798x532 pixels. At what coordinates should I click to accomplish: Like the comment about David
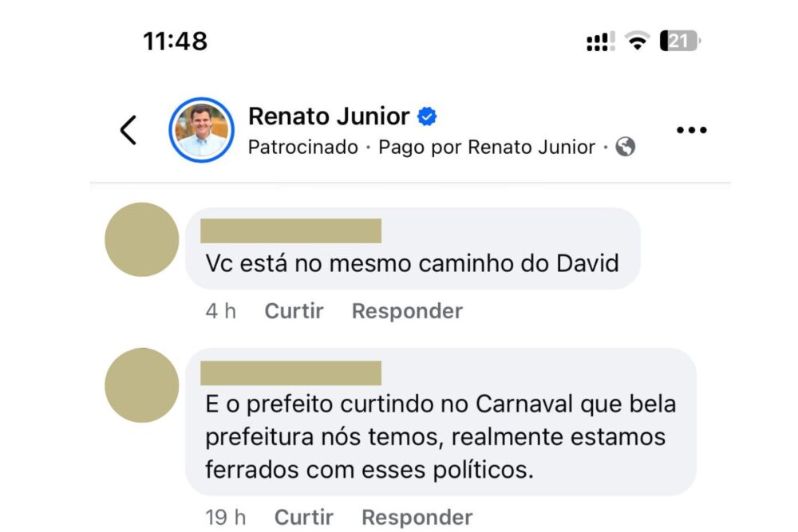(294, 311)
